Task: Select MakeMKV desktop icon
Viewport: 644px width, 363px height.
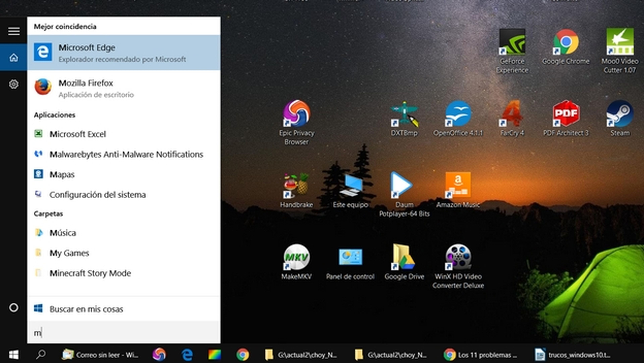Action: [x=297, y=262]
